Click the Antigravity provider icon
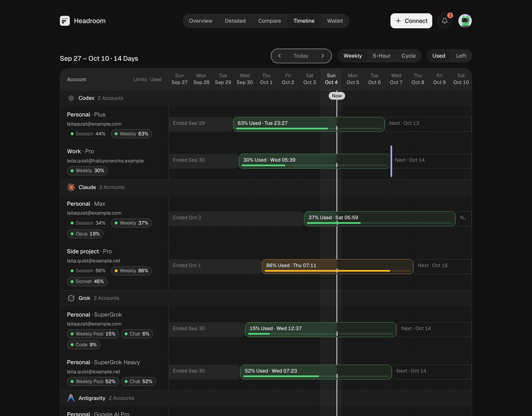 [x=71, y=398]
